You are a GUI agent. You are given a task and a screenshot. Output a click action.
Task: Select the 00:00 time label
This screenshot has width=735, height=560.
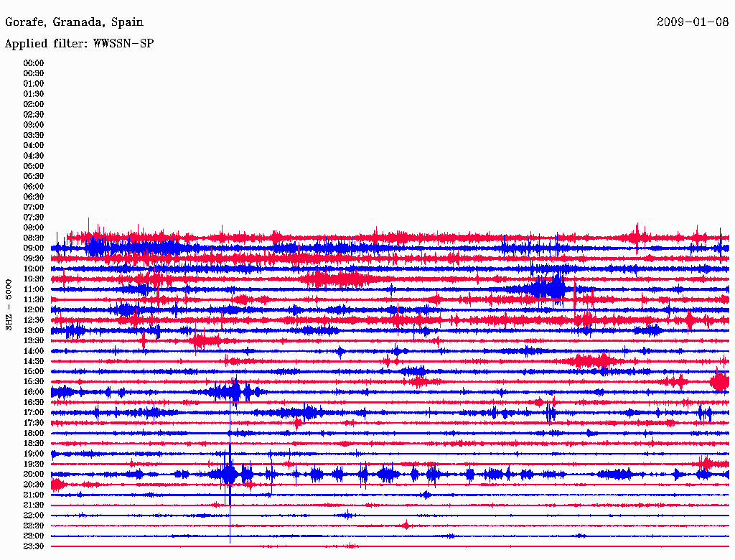tap(33, 63)
